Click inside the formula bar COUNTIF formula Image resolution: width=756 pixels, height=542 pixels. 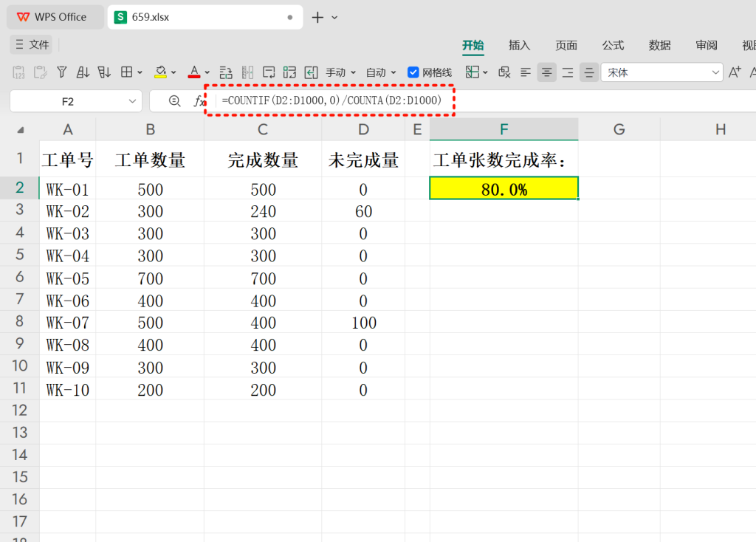coord(331,100)
